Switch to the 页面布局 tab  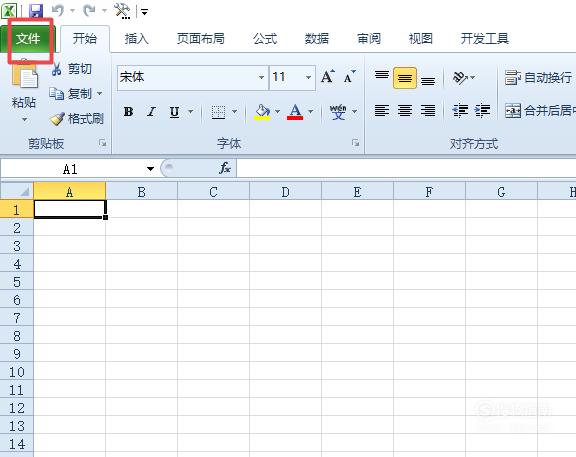point(201,39)
